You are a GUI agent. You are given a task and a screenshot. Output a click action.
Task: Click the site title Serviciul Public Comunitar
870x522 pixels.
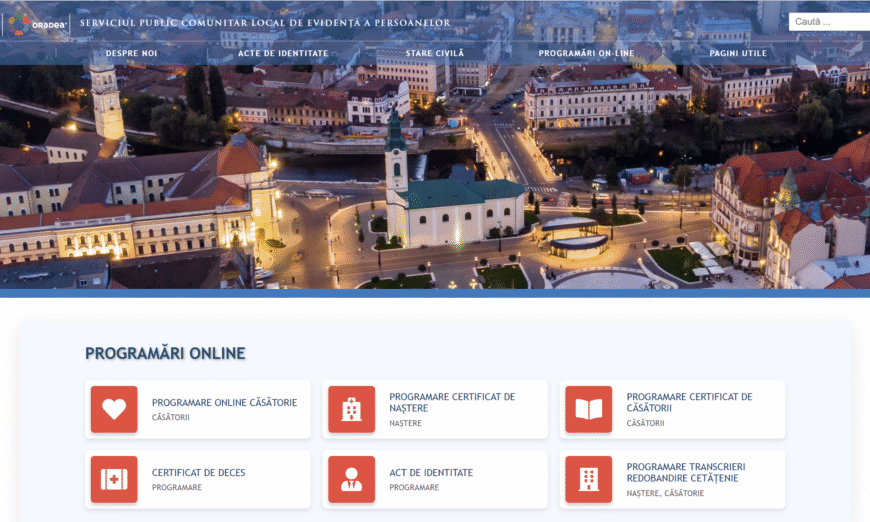pos(265,23)
